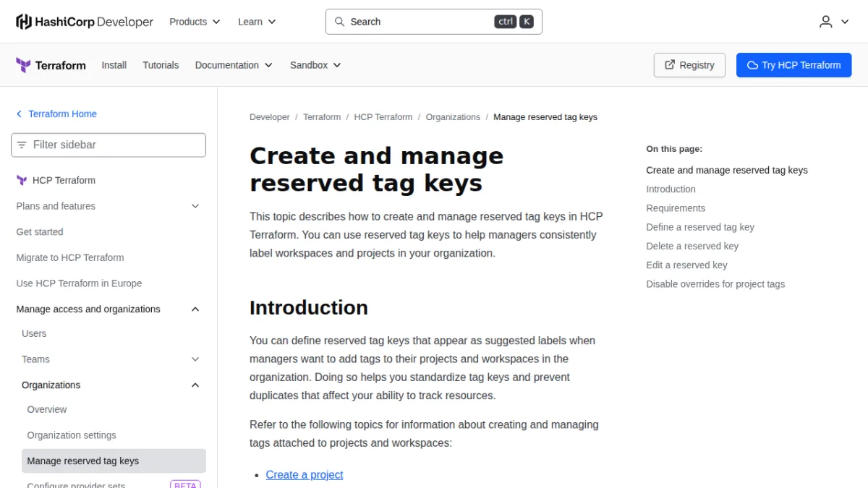The width and height of the screenshot is (868, 488).
Task: Follow the Create a project link
Action: click(x=305, y=475)
